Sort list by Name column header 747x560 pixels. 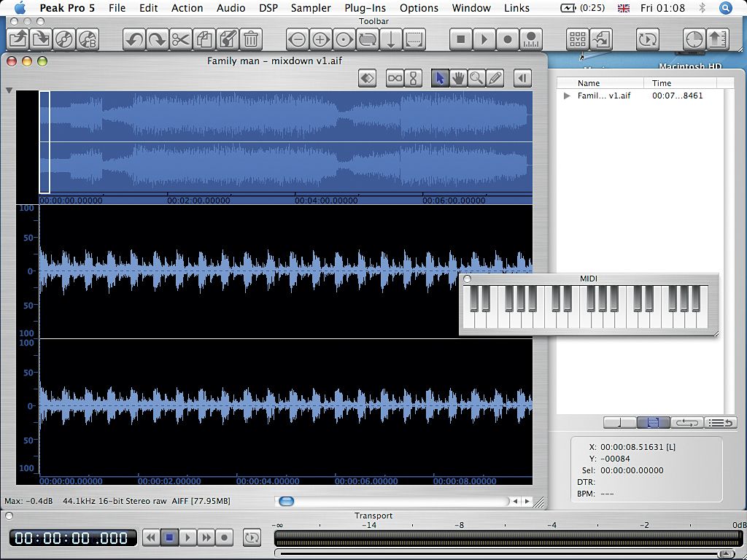click(600, 83)
